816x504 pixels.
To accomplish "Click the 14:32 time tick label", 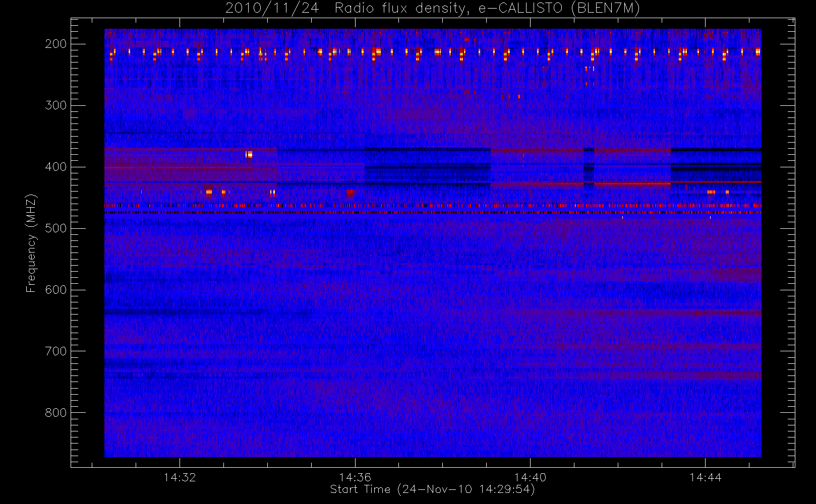I will (180, 477).
